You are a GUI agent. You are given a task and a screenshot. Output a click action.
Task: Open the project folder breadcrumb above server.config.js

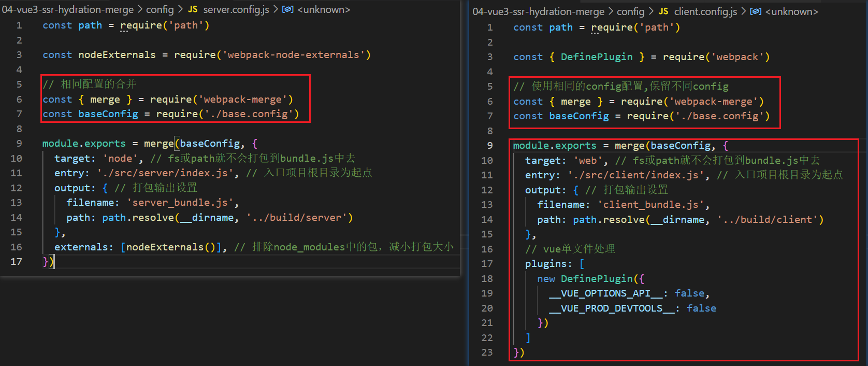[68, 9]
